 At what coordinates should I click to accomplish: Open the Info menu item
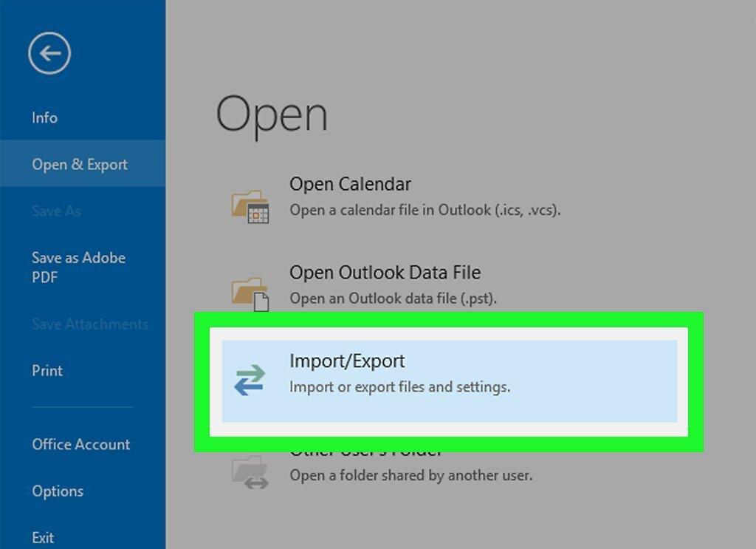45,117
